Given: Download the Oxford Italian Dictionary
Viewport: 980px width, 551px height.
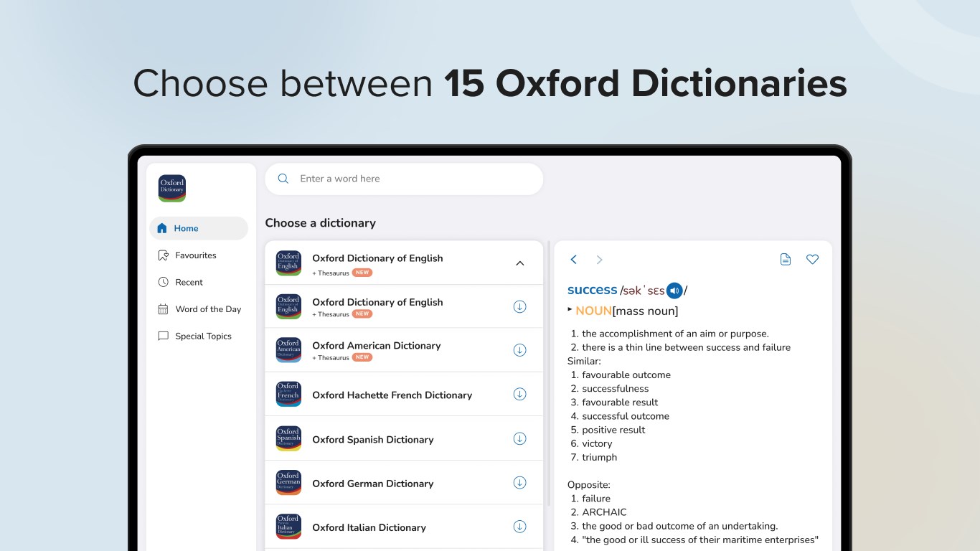Looking at the screenshot, I should 519,526.
